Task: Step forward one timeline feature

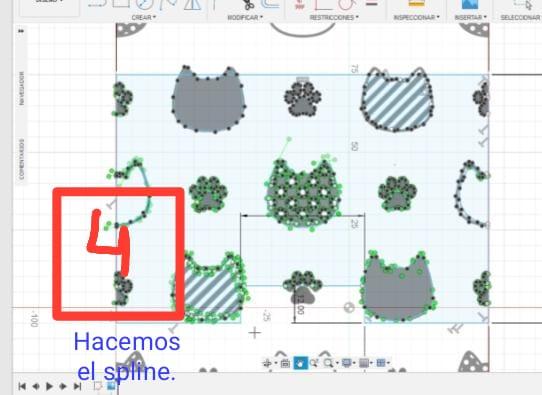Action: [x=63, y=386]
